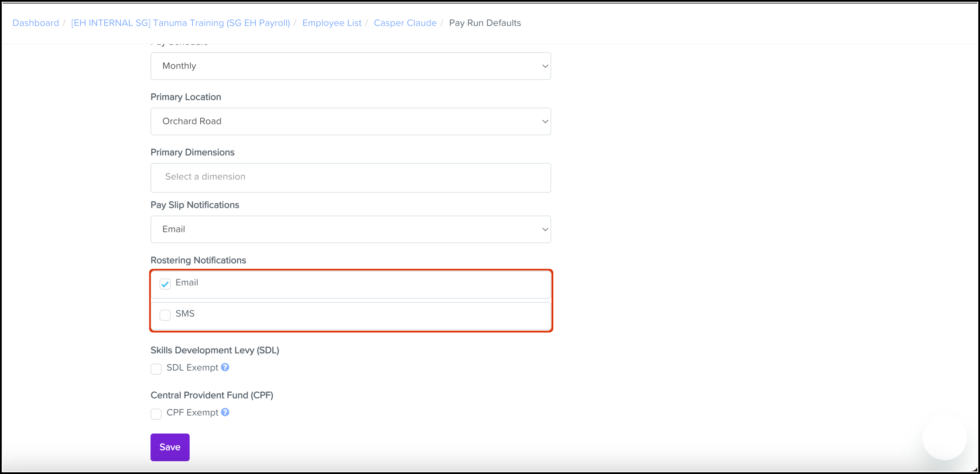Click the CPF Exempt help question-mark icon
Viewport: 980px width, 474px height.
[x=225, y=412]
